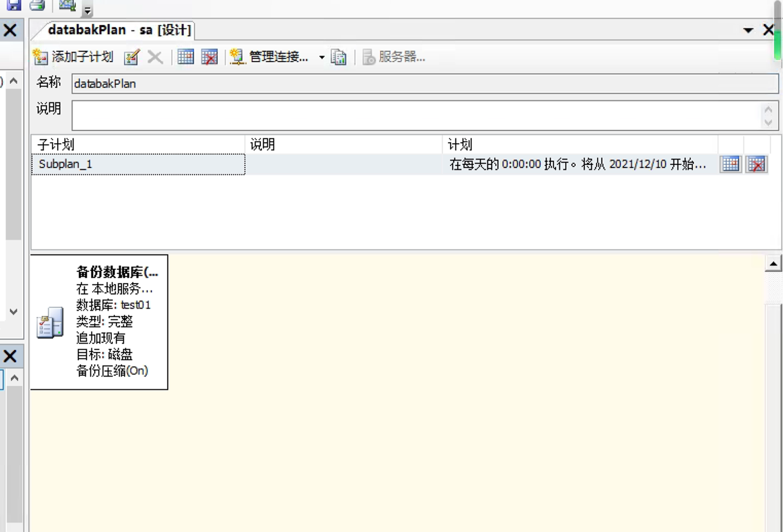
Task: Click the 说明 column header in grid
Action: click(344, 144)
